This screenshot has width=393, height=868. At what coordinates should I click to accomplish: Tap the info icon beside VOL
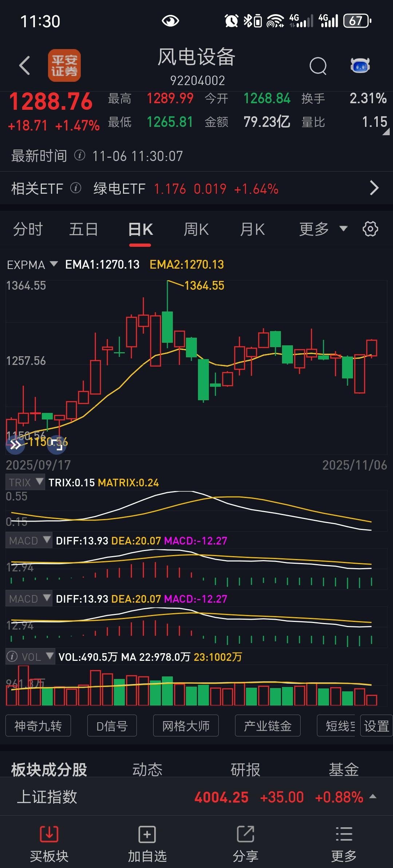[12, 656]
